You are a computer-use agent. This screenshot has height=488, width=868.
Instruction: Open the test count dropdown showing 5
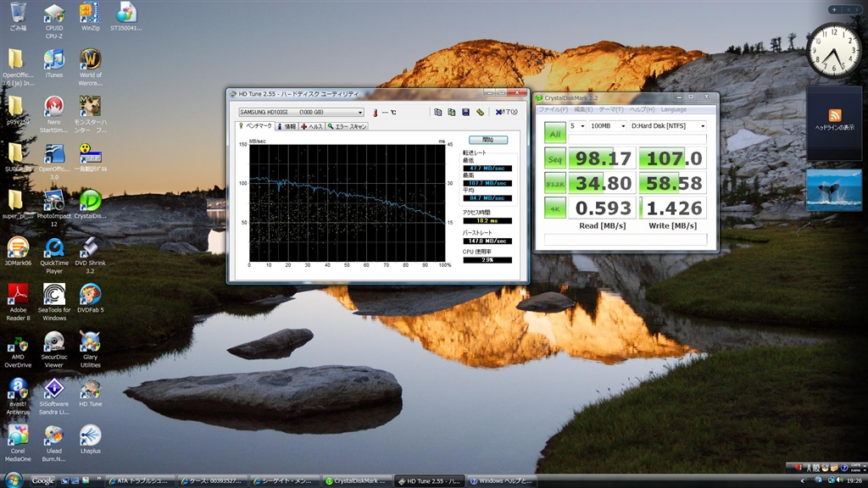click(x=577, y=126)
